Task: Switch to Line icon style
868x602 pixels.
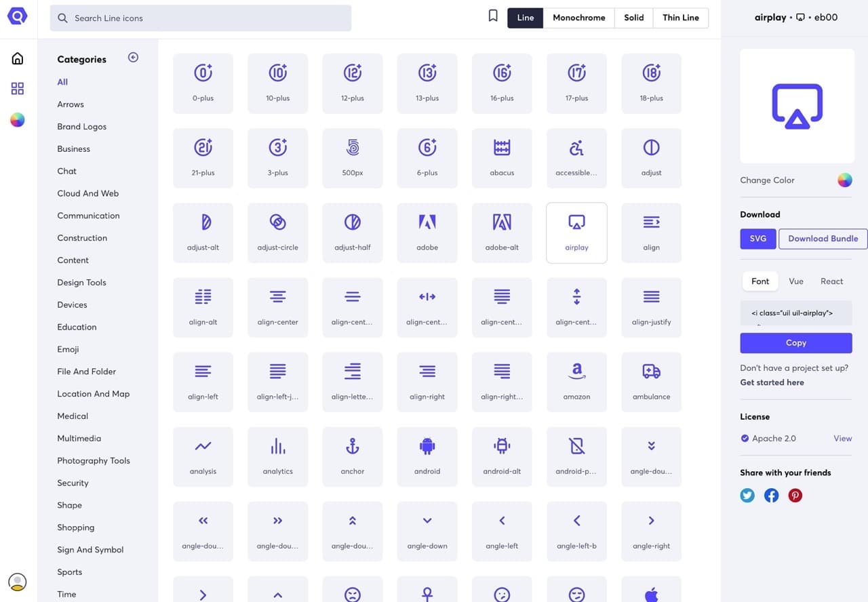Action: pos(526,18)
